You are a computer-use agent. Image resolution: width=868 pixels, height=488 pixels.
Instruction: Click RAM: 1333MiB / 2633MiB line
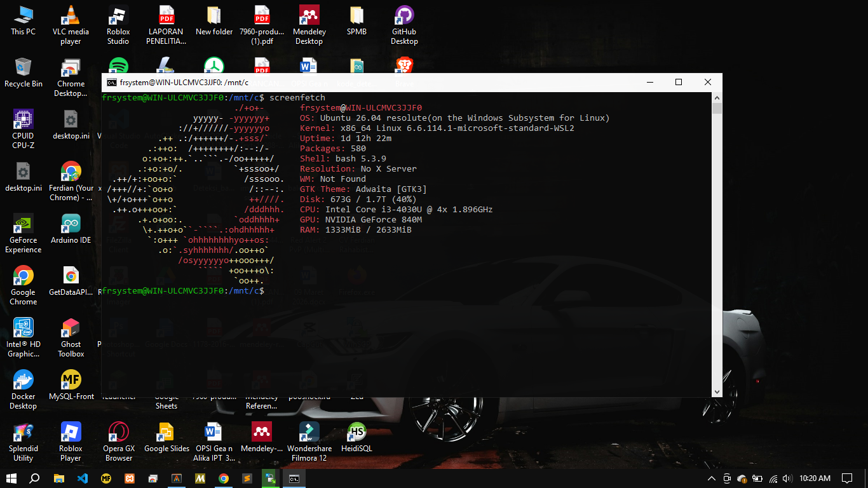[x=356, y=229]
